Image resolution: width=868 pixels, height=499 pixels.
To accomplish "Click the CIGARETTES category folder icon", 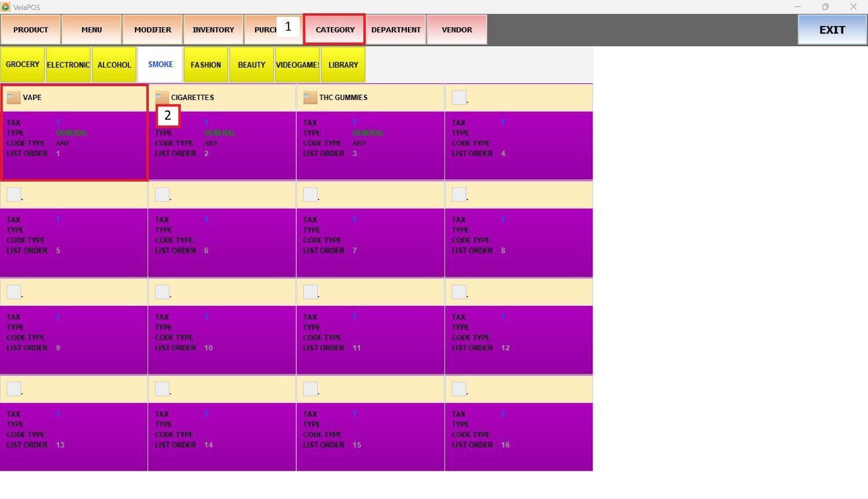I will (x=162, y=98).
